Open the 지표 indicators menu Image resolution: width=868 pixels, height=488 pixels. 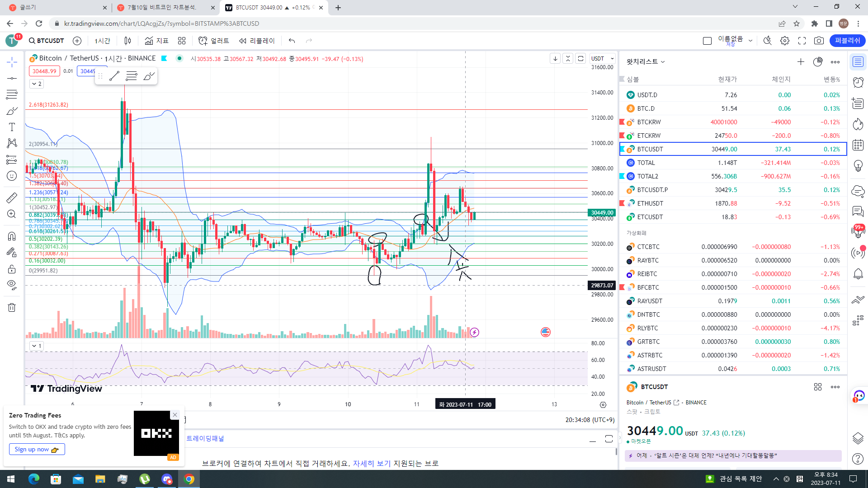(156, 41)
